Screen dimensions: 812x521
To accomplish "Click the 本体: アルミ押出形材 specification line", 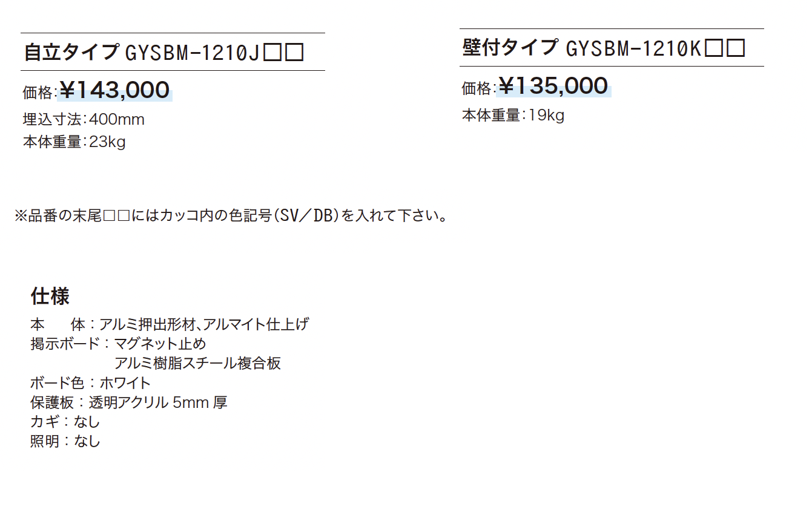I will click(x=170, y=324).
